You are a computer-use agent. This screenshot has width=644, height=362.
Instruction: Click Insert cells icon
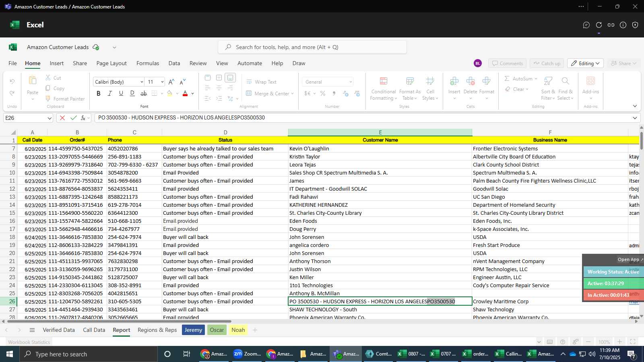454,81
